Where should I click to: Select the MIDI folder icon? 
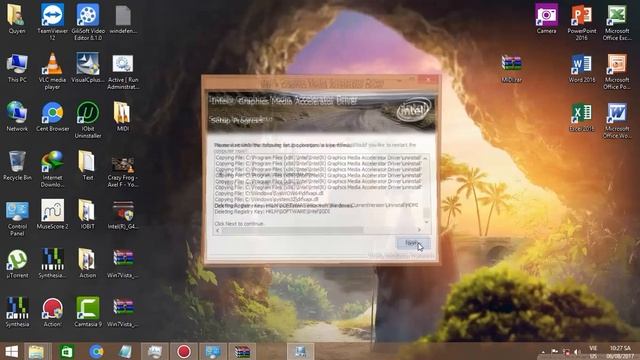123,117
